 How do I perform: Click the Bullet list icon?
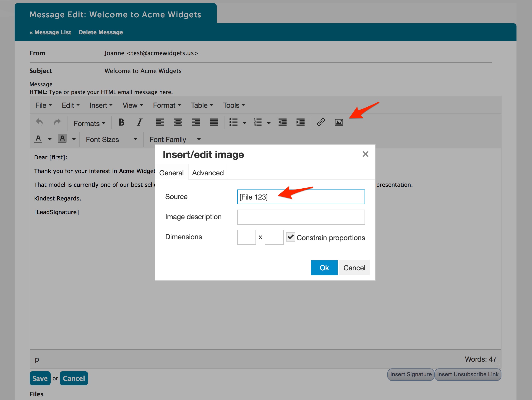pyautogui.click(x=233, y=122)
